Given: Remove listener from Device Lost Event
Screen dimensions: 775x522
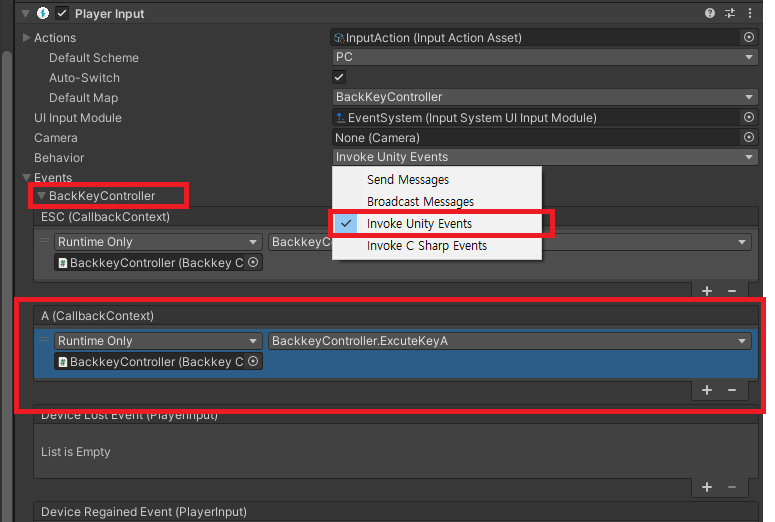Looking at the screenshot, I should pyautogui.click(x=732, y=487).
